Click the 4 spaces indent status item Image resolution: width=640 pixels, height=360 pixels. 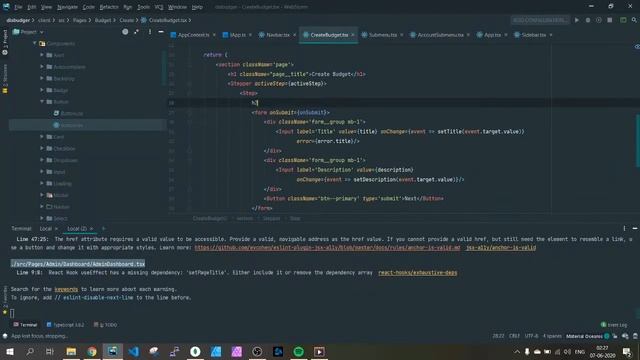pos(552,336)
